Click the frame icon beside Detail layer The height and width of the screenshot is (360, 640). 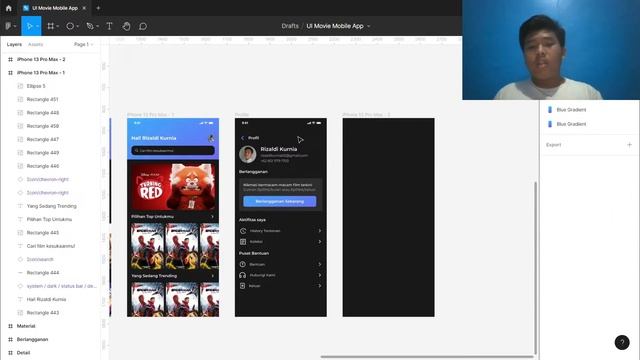10,353
